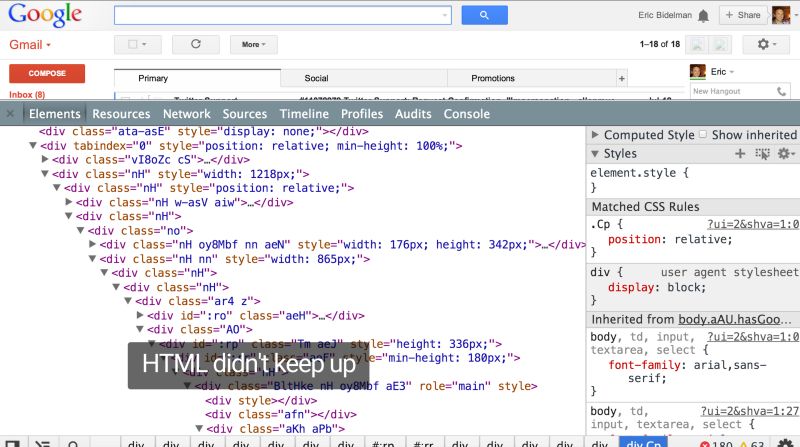
Task: Click the red error count icon
Action: click(705, 444)
